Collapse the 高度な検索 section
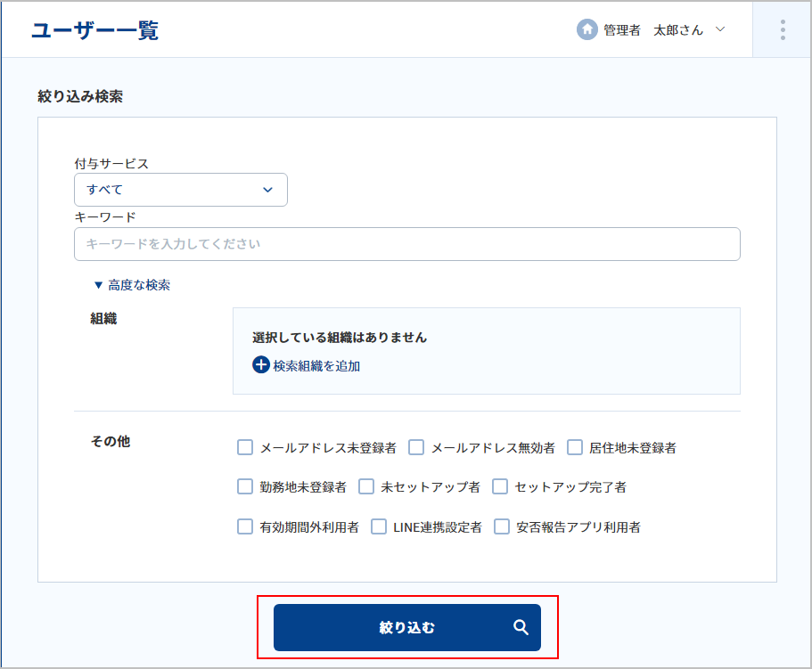Image resolution: width=812 pixels, height=669 pixels. [133, 285]
